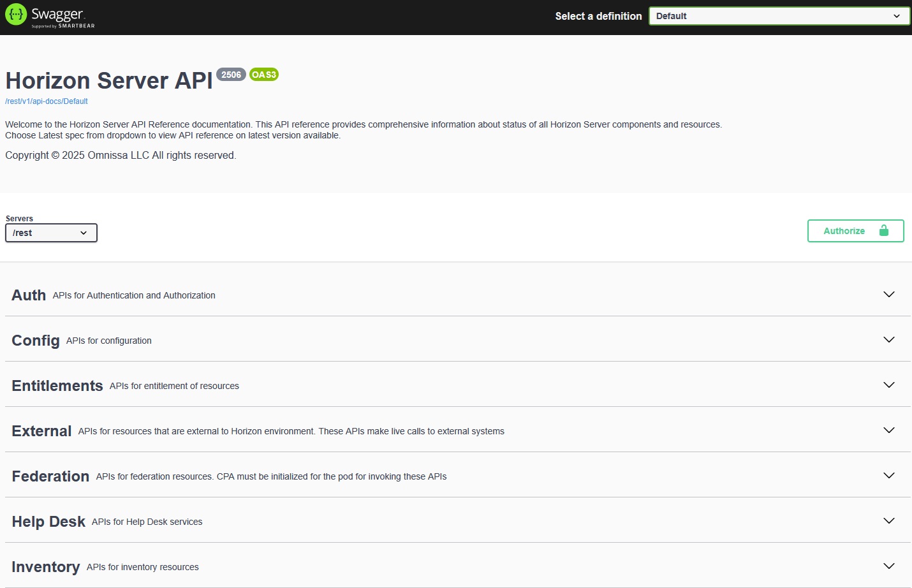Click the lock icon in Authorize button
The image size is (912, 588).
tap(883, 231)
